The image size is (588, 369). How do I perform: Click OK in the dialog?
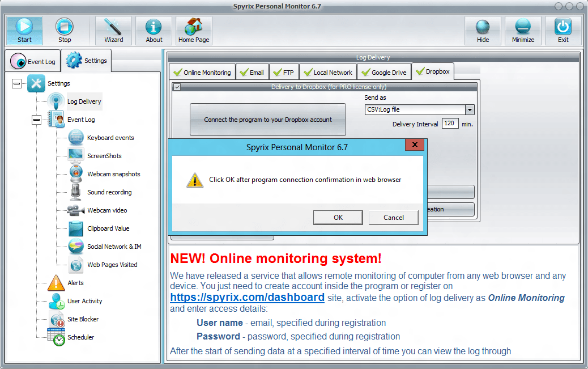tap(338, 217)
